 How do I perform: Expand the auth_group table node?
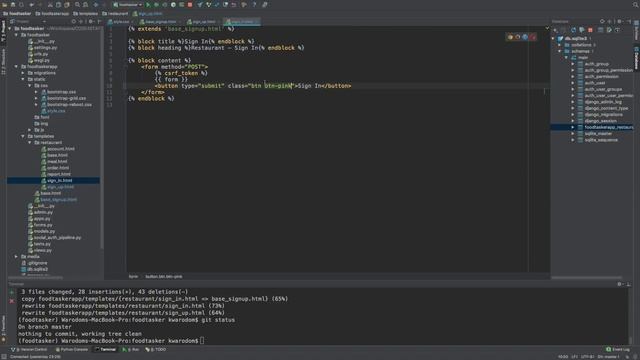tap(573, 64)
